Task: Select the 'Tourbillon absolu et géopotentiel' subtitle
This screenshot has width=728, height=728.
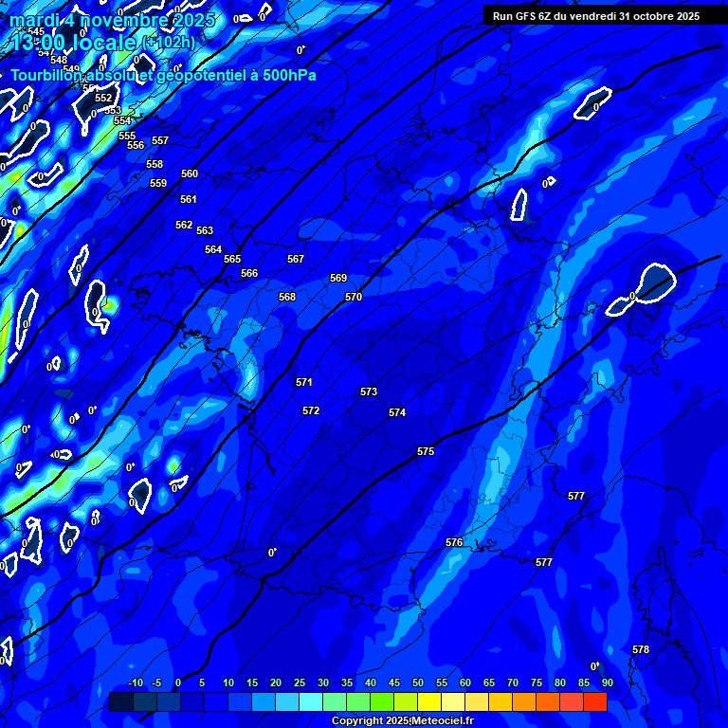Action: 163,75
